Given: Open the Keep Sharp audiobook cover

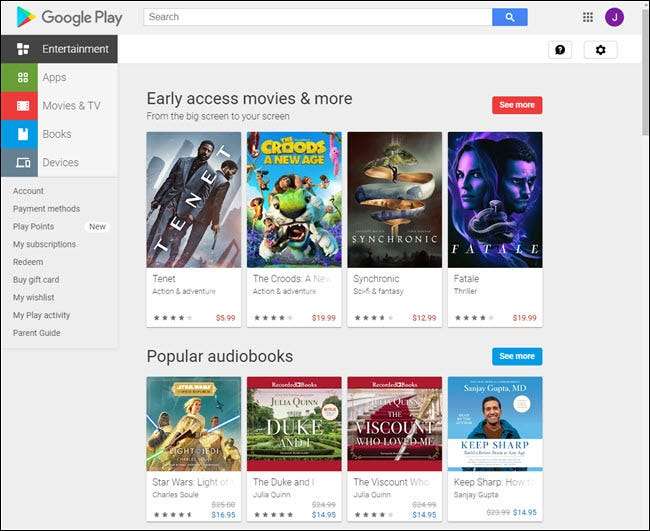Looking at the screenshot, I should point(495,424).
